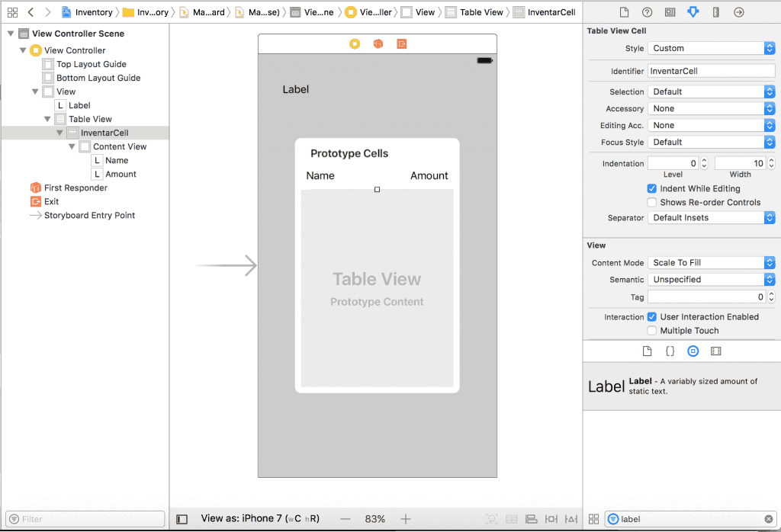This screenshot has width=781, height=532.
Task: Open the Object library in the utilities bar
Action: tap(693, 351)
